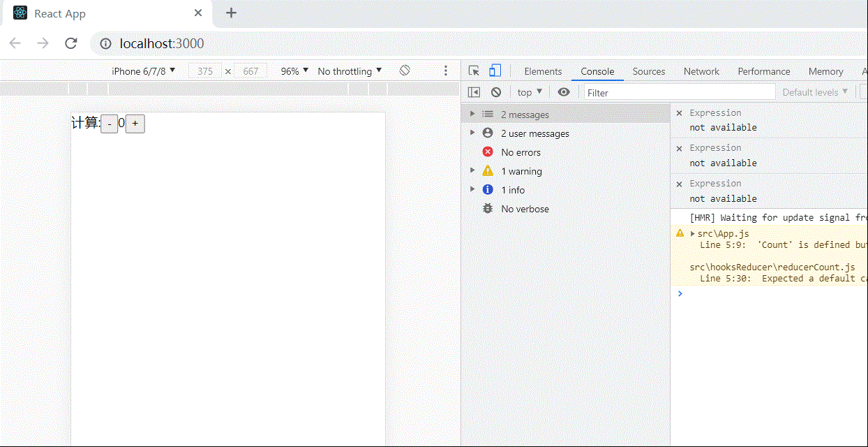
Task: Remove the third live expression
Action: 679,184
